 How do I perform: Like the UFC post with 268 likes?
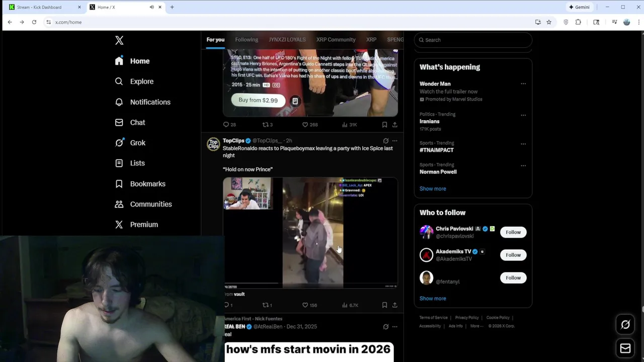point(309,125)
